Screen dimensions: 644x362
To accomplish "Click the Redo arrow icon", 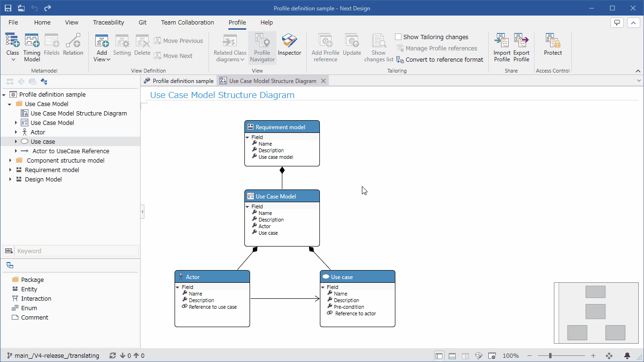I will [47, 8].
